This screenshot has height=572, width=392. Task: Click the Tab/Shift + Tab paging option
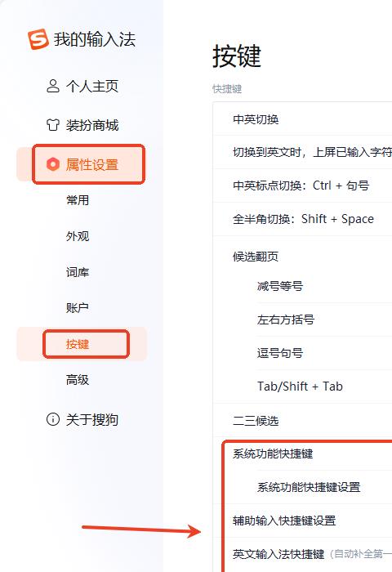click(324, 387)
